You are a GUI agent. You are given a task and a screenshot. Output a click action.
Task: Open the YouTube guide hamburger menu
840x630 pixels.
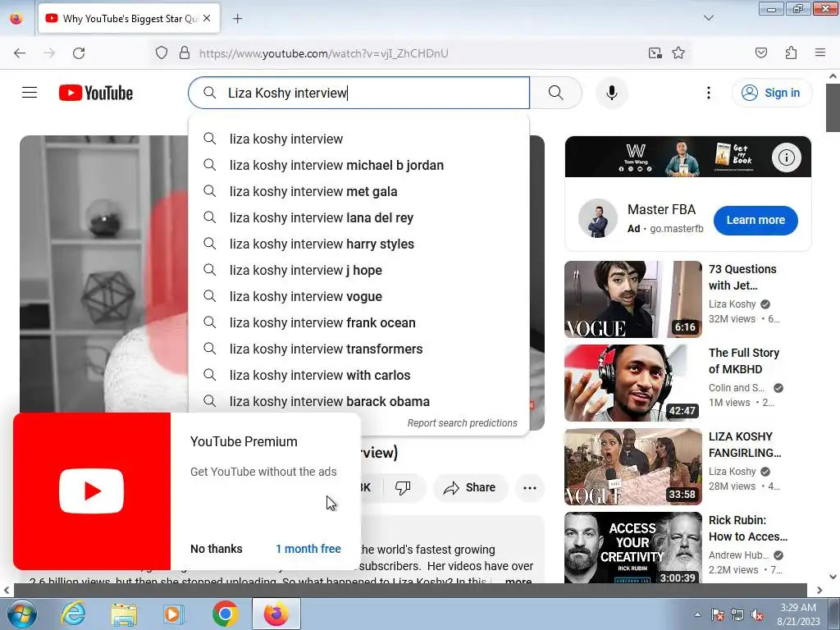[30, 93]
